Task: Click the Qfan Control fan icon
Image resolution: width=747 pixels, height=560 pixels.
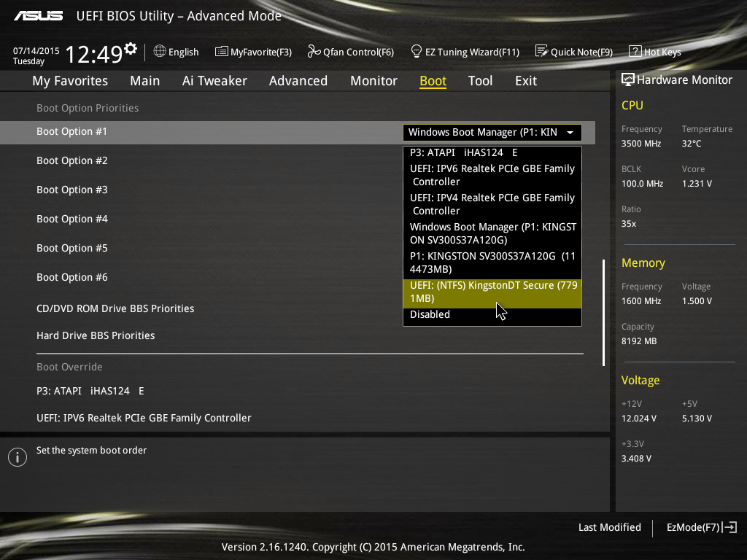Action: point(314,51)
